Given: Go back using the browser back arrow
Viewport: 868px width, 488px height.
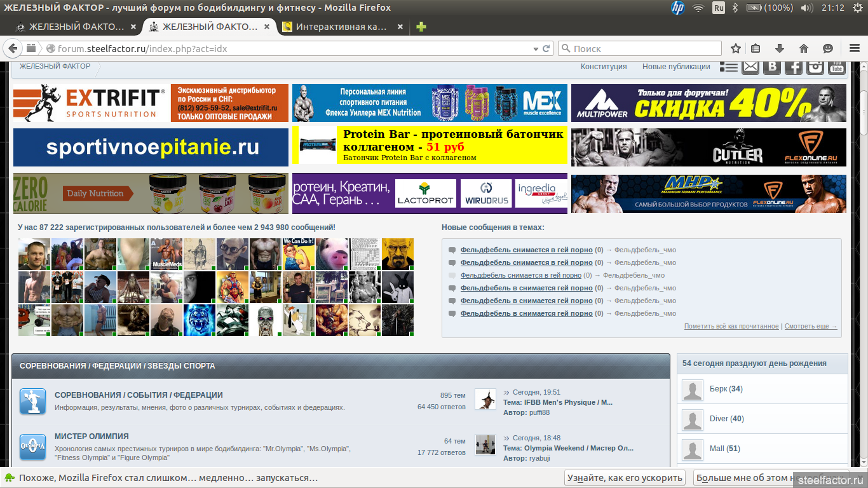Looking at the screenshot, I should (12, 48).
